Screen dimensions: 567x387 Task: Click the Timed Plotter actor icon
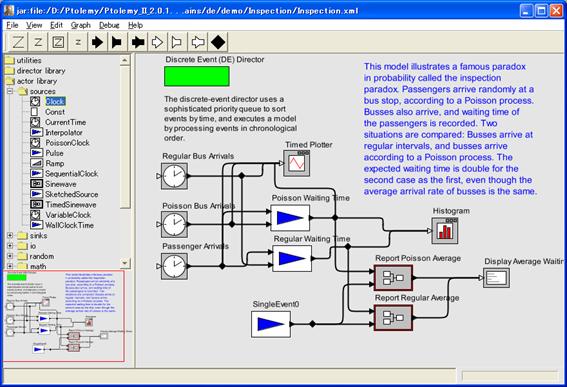297,163
